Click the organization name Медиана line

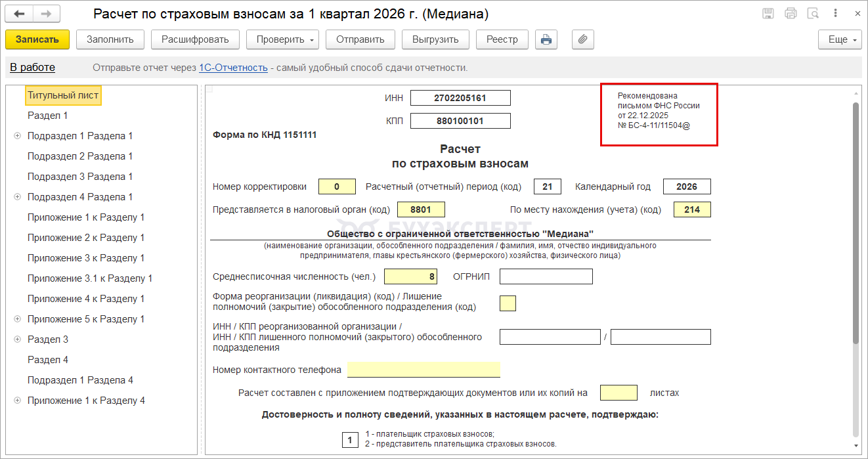460,234
